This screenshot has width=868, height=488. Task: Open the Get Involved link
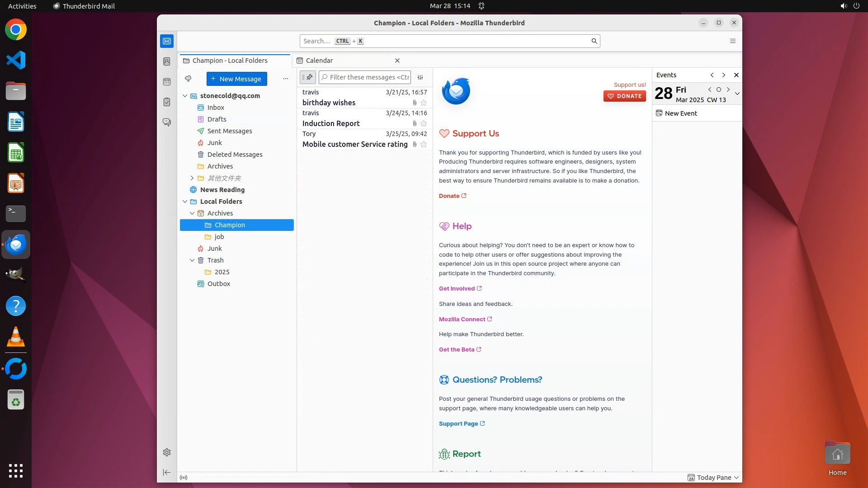(x=457, y=288)
